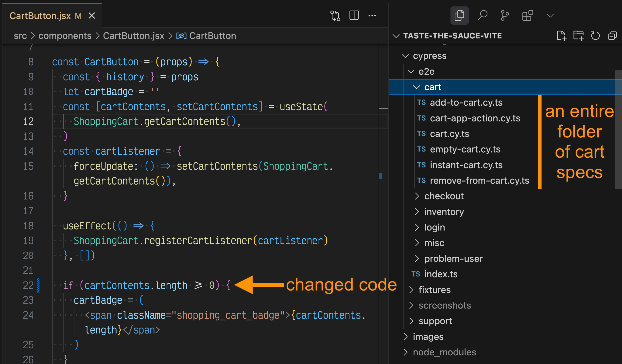Create a new file in explorer

point(562,36)
